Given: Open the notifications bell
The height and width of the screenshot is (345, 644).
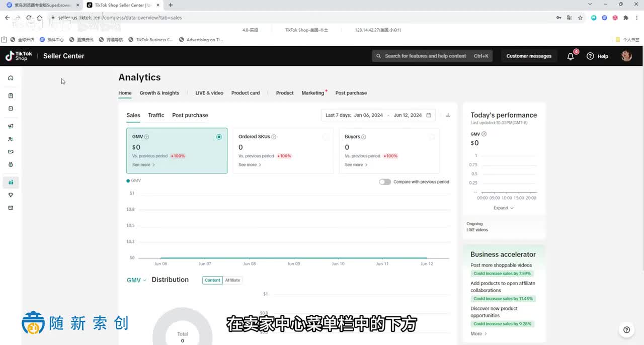Looking at the screenshot, I should point(571,56).
